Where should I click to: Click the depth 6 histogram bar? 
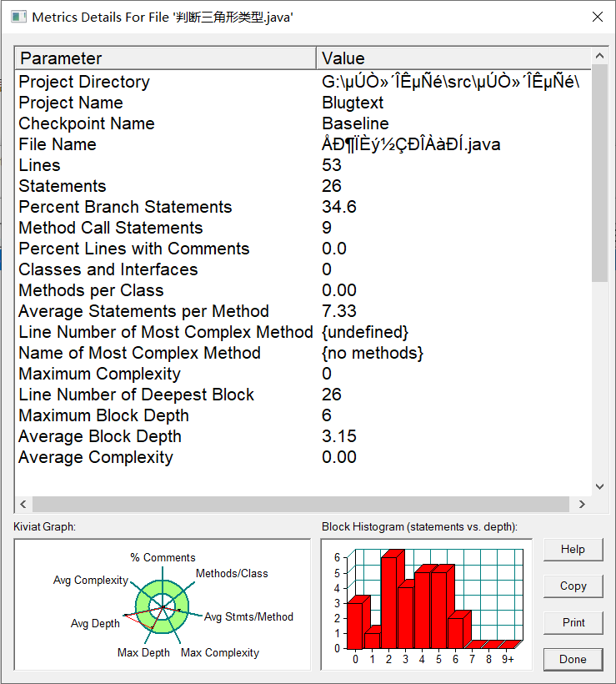point(456,633)
